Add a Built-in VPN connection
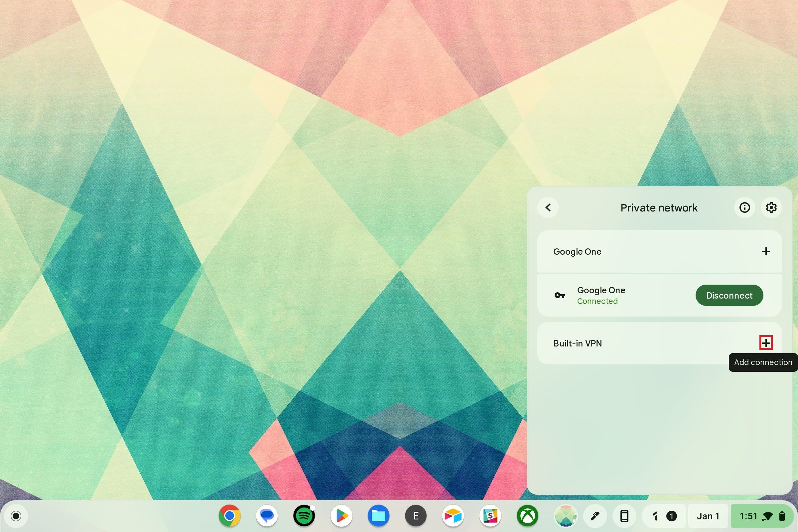This screenshot has width=798, height=532. point(766,343)
